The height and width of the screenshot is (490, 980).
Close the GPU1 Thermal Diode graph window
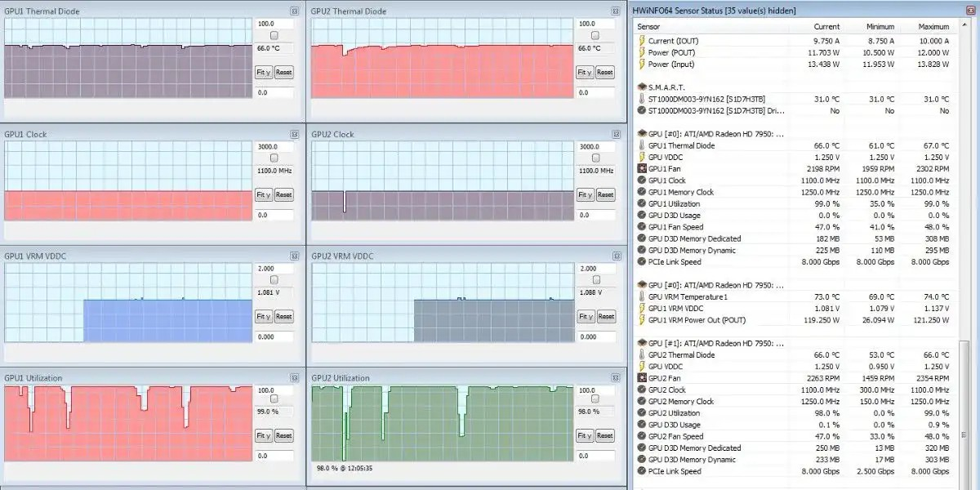(x=294, y=11)
